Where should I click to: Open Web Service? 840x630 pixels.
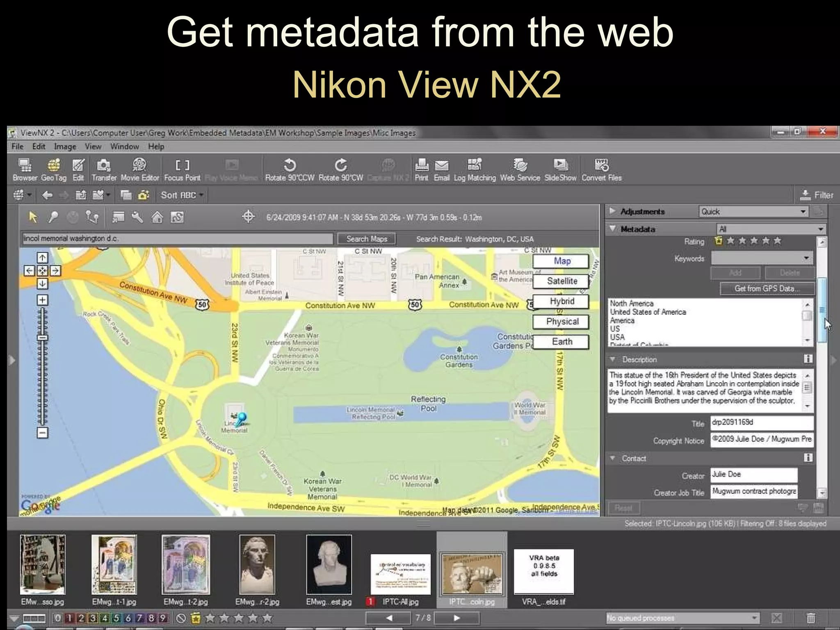tap(520, 170)
